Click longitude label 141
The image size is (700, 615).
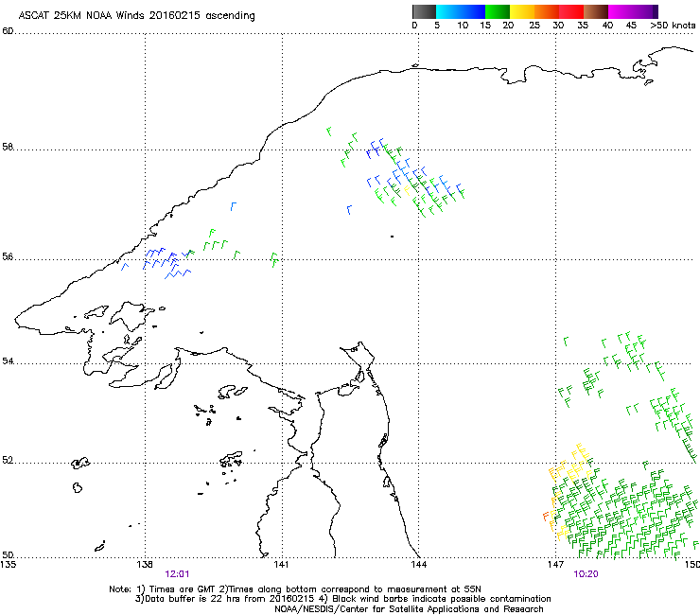(281, 565)
